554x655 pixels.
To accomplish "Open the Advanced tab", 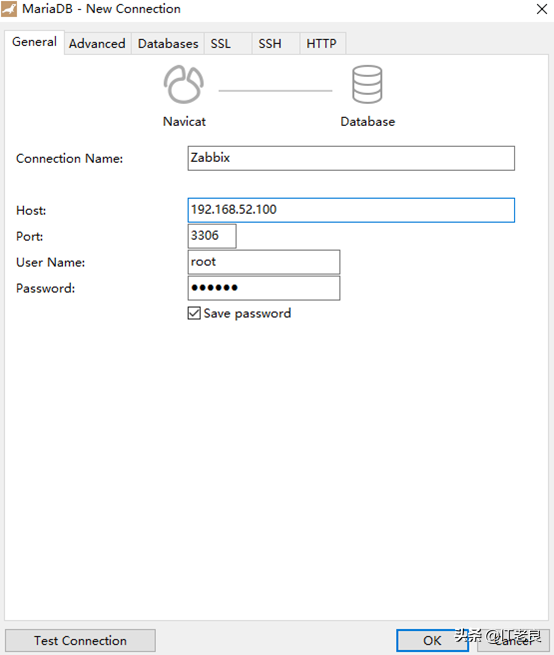I will point(97,43).
